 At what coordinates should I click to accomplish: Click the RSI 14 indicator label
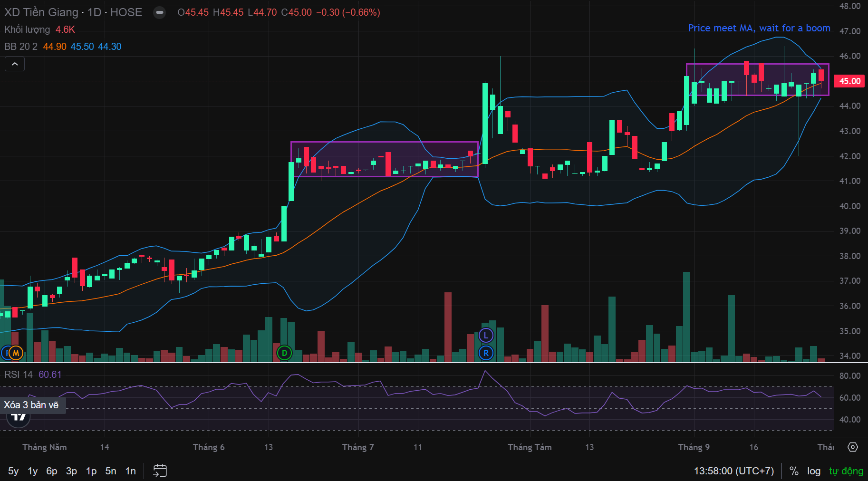[19, 375]
